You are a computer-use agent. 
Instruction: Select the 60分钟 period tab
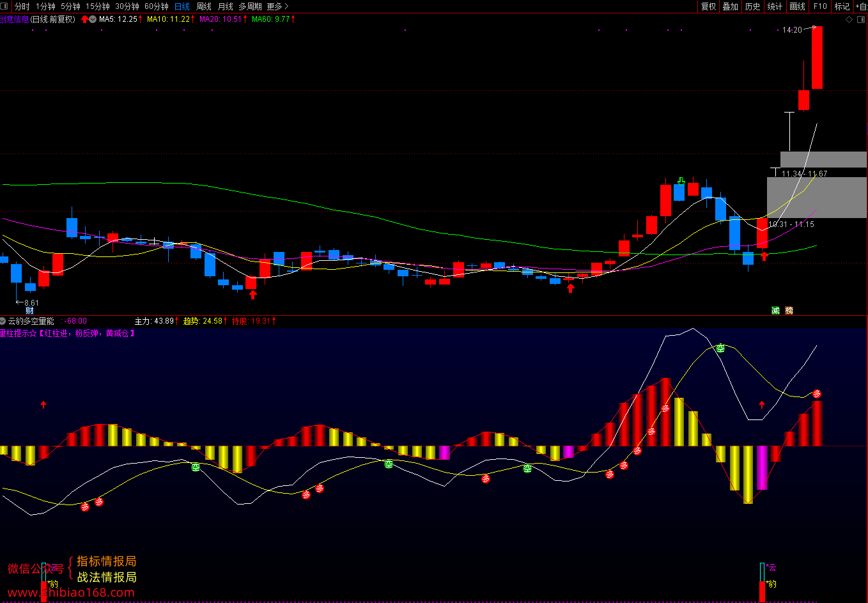click(157, 6)
